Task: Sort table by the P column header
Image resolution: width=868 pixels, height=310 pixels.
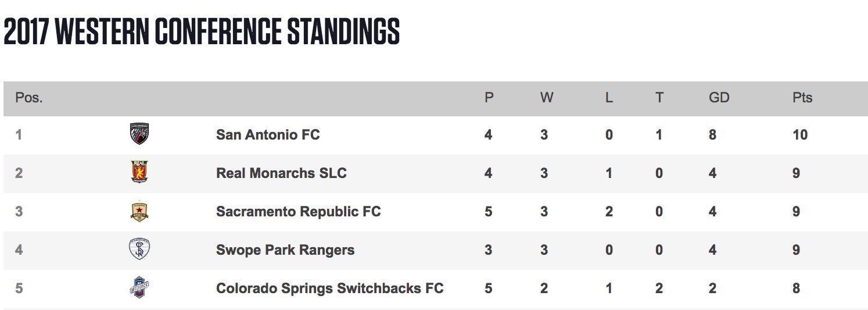Action: pyautogui.click(x=489, y=98)
